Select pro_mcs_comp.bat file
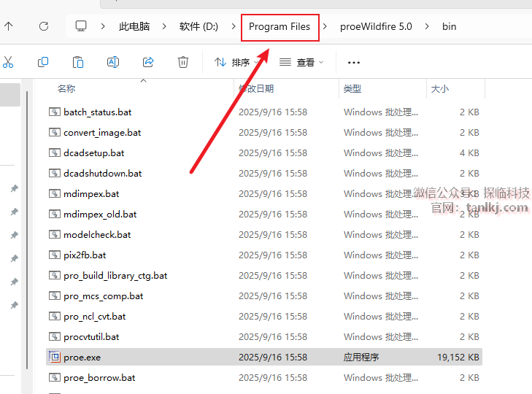Image resolution: width=532 pixels, height=394 pixels. (264, 296)
